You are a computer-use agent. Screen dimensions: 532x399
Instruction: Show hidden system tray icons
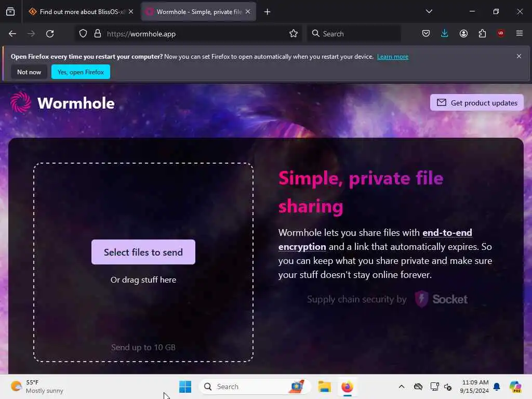pos(402,387)
